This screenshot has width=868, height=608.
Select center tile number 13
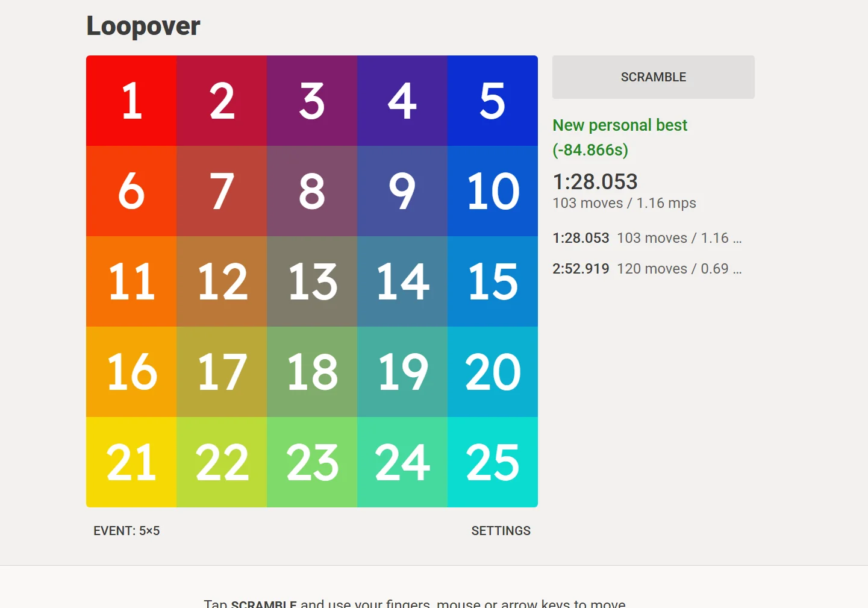pos(312,281)
